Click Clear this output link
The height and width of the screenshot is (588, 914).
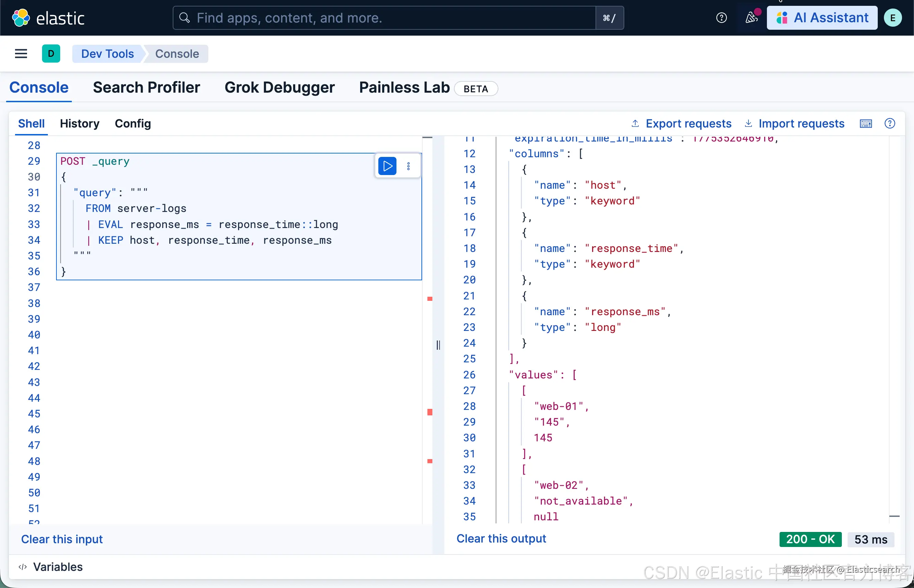(501, 538)
